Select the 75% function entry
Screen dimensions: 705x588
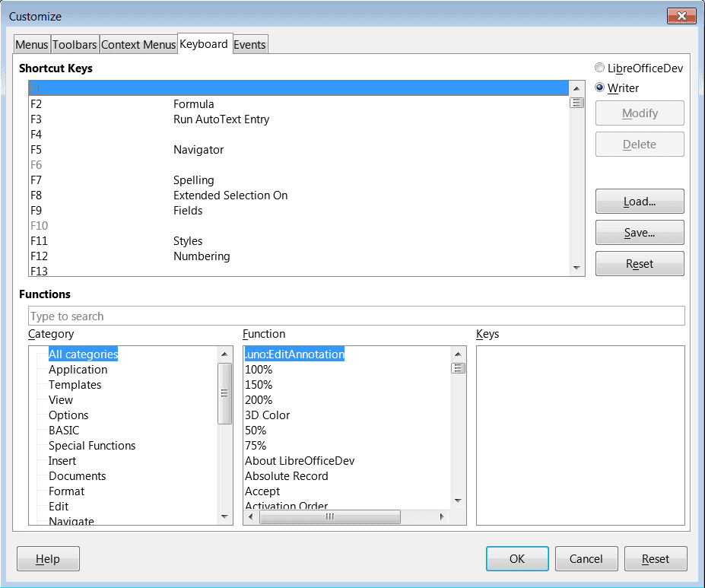[x=256, y=446]
